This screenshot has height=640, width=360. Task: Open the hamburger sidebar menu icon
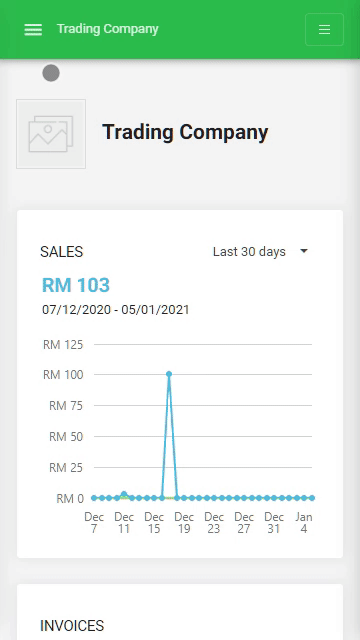pyautogui.click(x=33, y=29)
